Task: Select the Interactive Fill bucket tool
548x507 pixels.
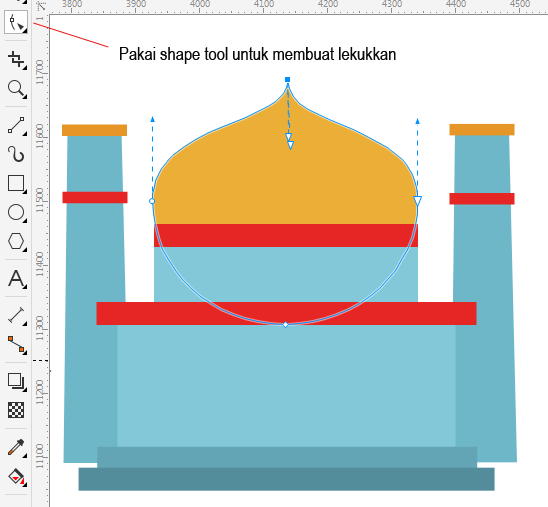Action: coord(16,477)
